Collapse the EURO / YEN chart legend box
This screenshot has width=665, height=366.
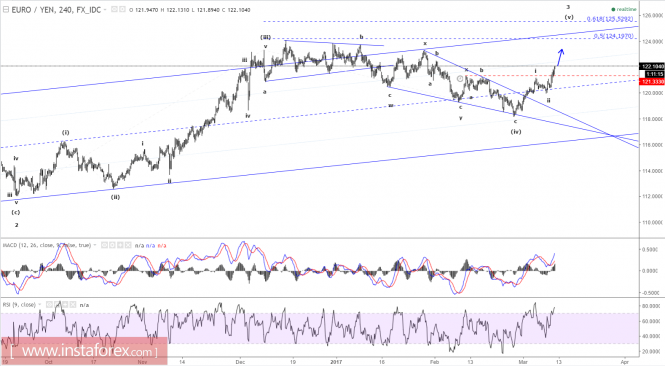point(6,9)
